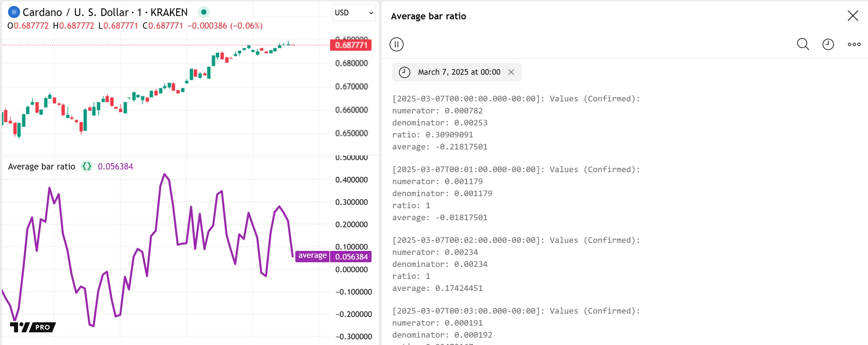Click the Average bar ratio indicator legend
The width and height of the screenshot is (868, 345).
(x=41, y=166)
